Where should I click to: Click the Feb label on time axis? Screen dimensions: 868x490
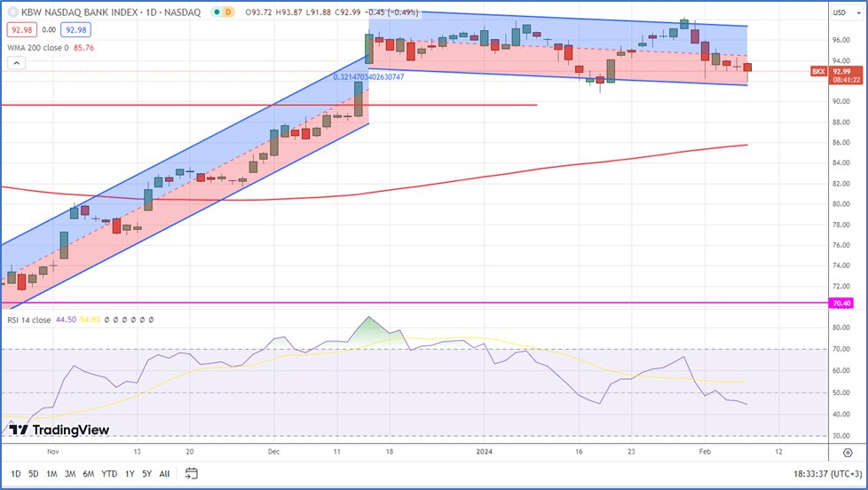tap(705, 452)
